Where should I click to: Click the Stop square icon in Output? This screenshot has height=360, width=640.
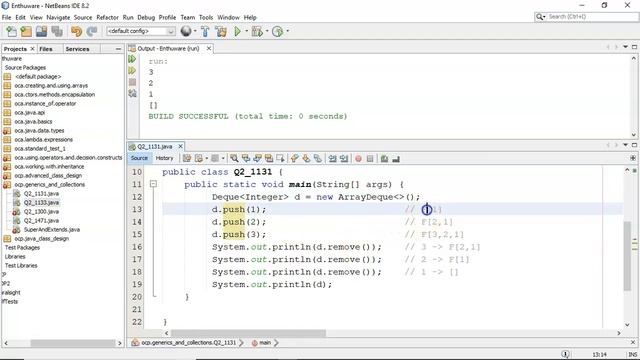click(132, 82)
